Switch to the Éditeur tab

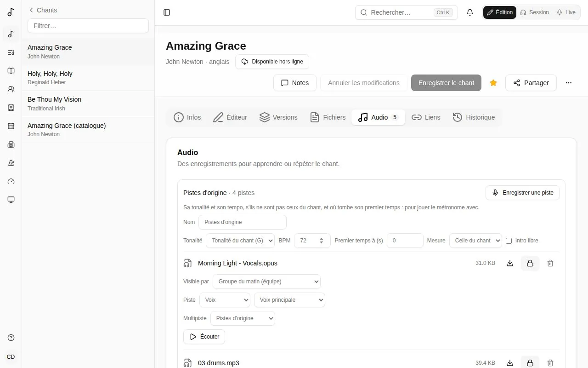[x=230, y=117]
